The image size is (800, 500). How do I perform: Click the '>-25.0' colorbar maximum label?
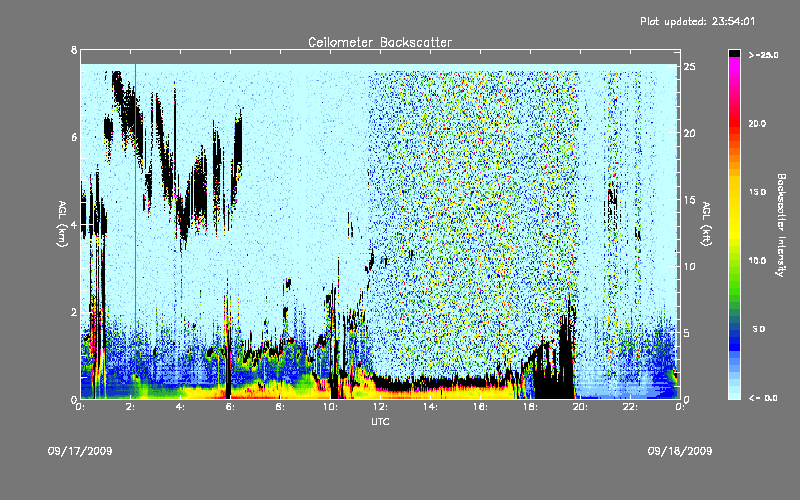764,55
